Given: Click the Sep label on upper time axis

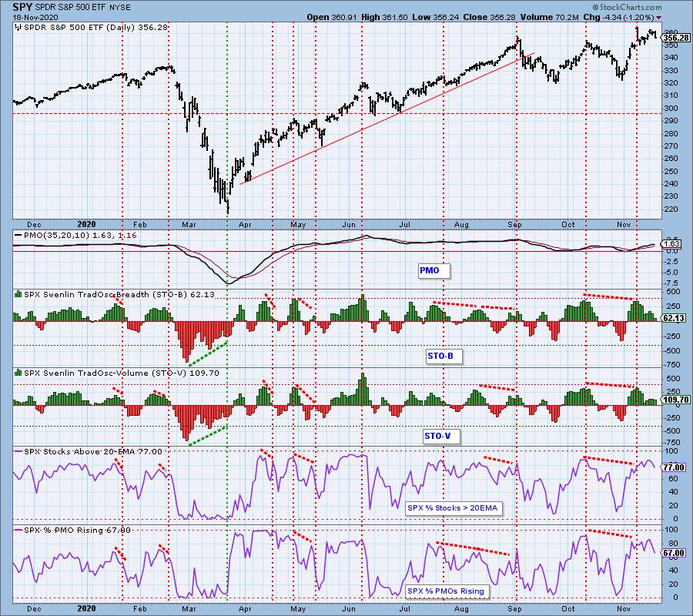Looking at the screenshot, I should 514,225.
